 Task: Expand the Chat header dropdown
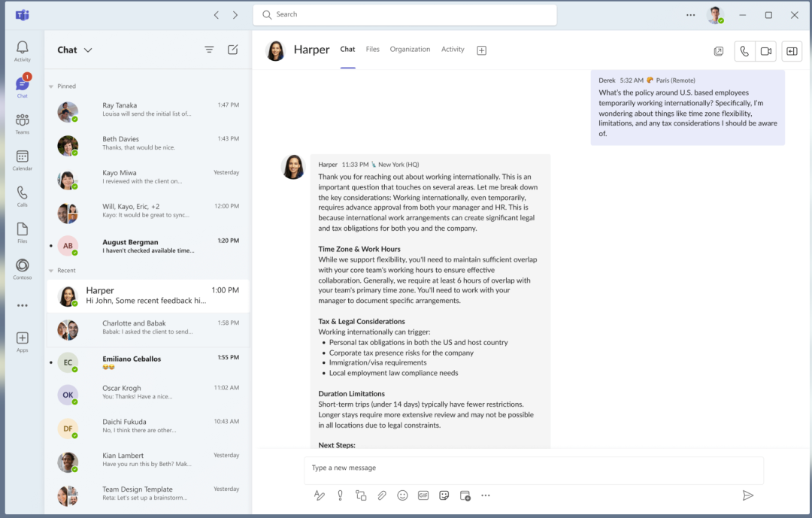pos(88,50)
